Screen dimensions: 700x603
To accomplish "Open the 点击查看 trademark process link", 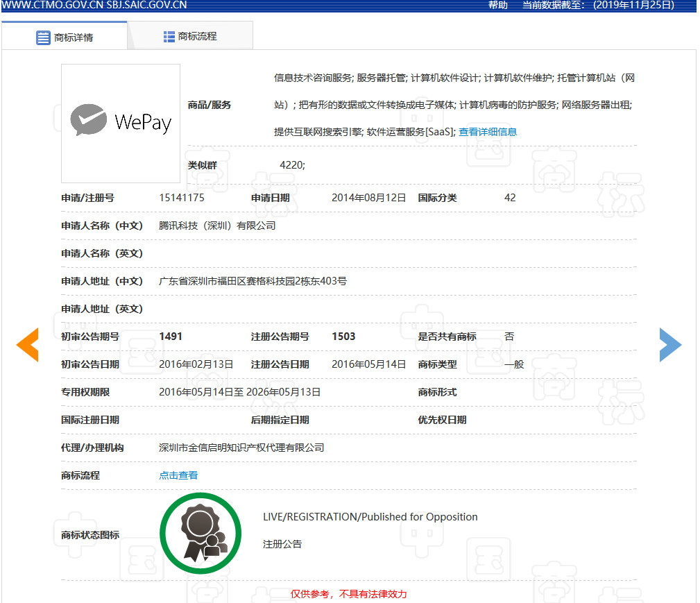I will click(x=178, y=475).
